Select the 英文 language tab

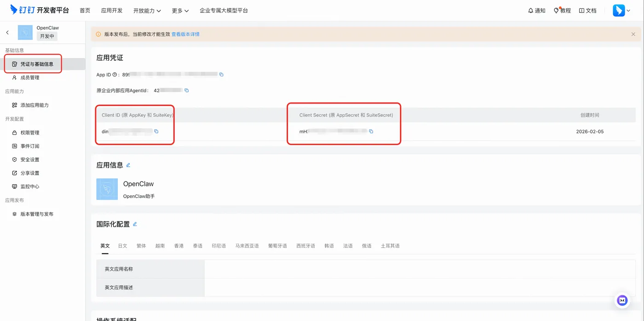(105, 246)
